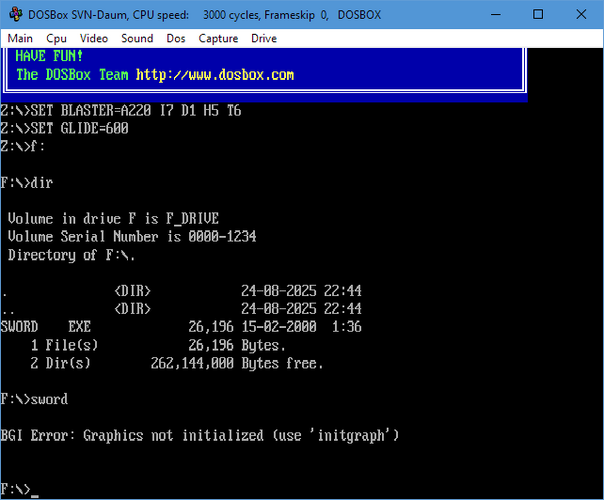Image resolution: width=604 pixels, height=500 pixels.
Task: Click the title bar text 'DOSBox SVN-Daum'
Action: click(x=78, y=15)
